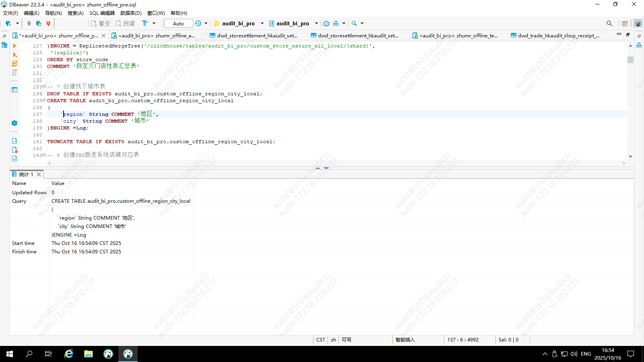Toggle the fold marker at line 133
644x362 pixels.
click(x=44, y=87)
